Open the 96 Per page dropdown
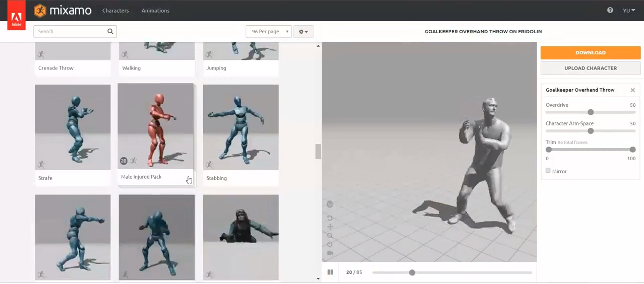 [x=268, y=32]
